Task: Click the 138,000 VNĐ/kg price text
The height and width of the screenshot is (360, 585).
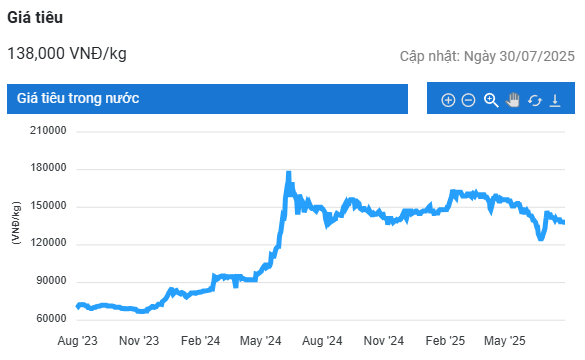Action: point(67,54)
